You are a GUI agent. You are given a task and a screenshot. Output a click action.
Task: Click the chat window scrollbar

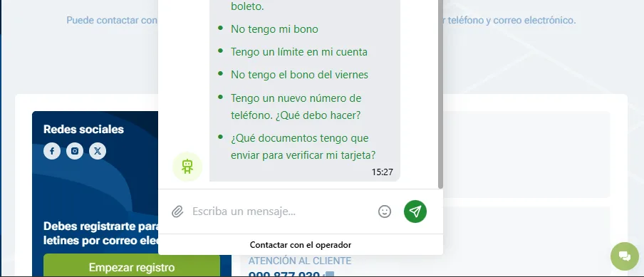click(440, 95)
